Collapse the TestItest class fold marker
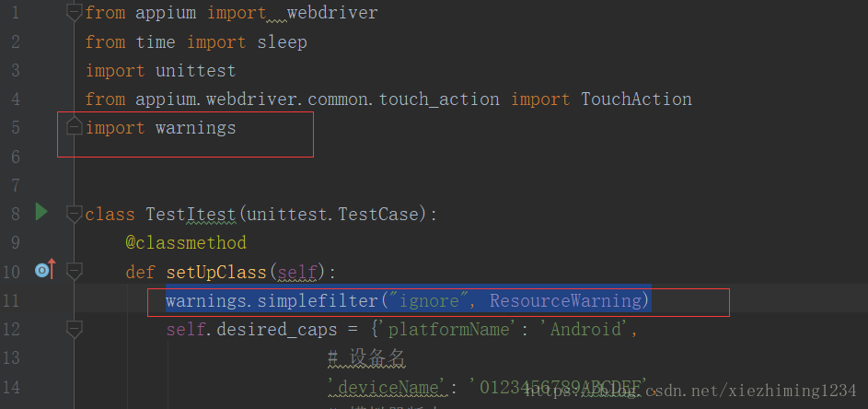The image size is (868, 409). 75,214
